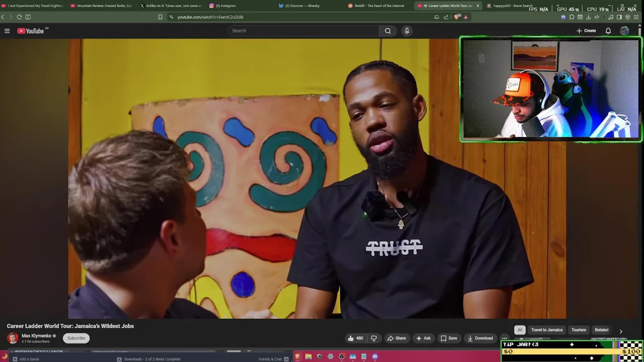This screenshot has height=362, width=644.
Task: Click the Ask button below video
Action: click(423, 338)
